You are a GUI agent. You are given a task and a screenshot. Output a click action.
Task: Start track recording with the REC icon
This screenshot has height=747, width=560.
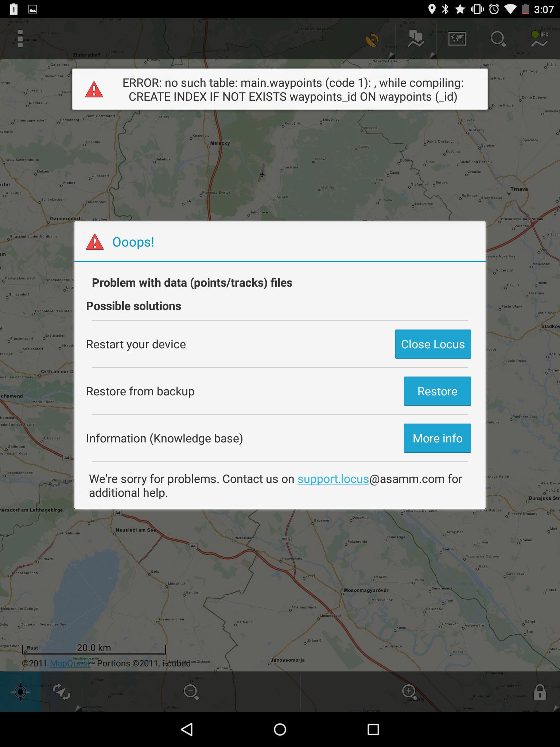(x=540, y=39)
